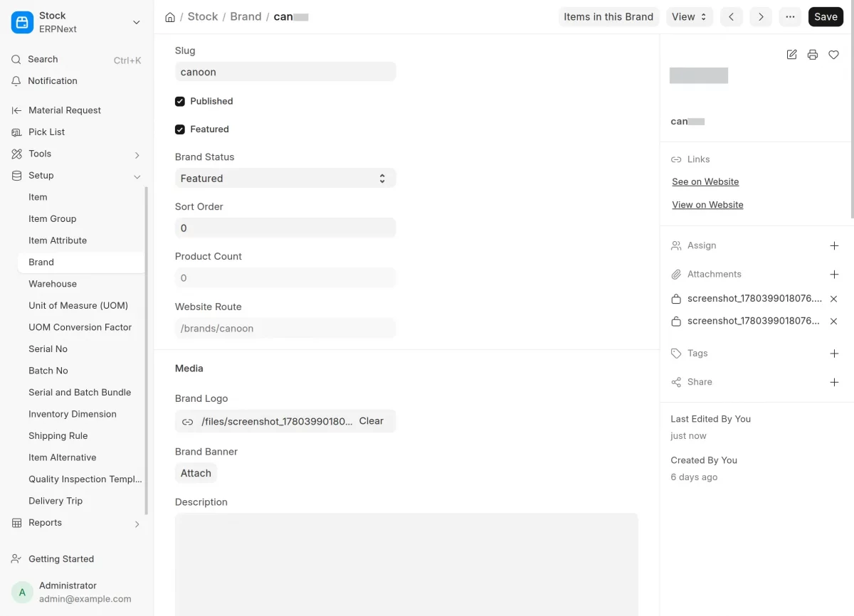Screen dimensions: 854x616
Task: Click the heart like icon
Action: point(833,55)
